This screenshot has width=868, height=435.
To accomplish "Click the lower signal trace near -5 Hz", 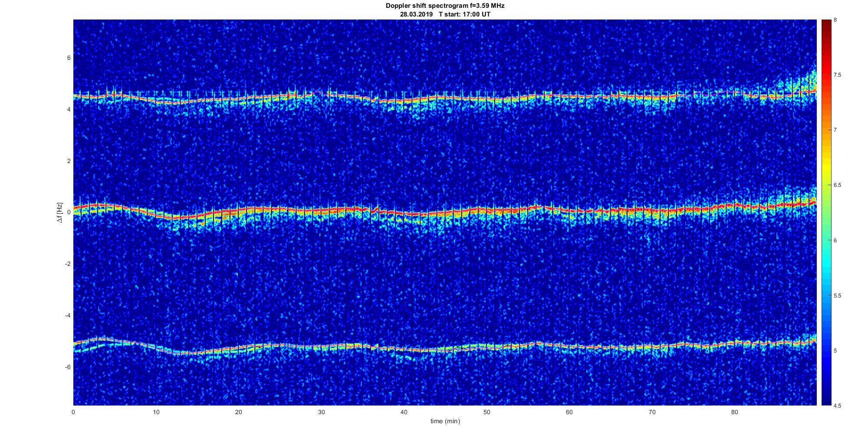I will 445,347.
